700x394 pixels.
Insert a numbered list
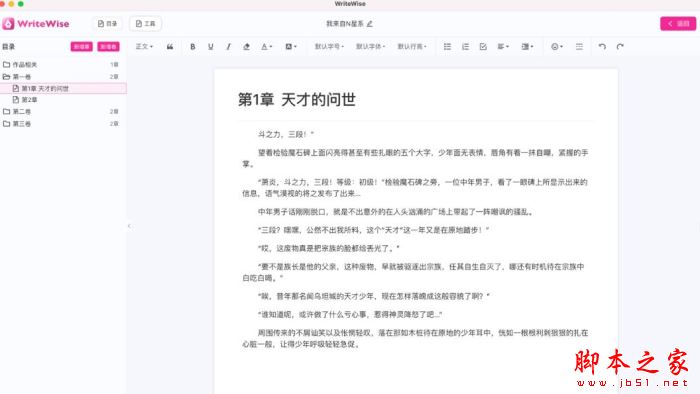(465, 46)
